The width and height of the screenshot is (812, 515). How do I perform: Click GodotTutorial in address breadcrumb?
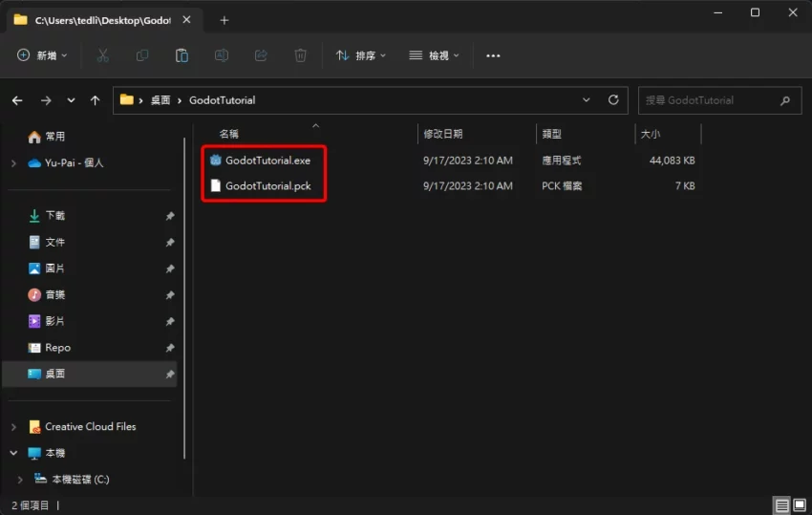click(x=223, y=100)
